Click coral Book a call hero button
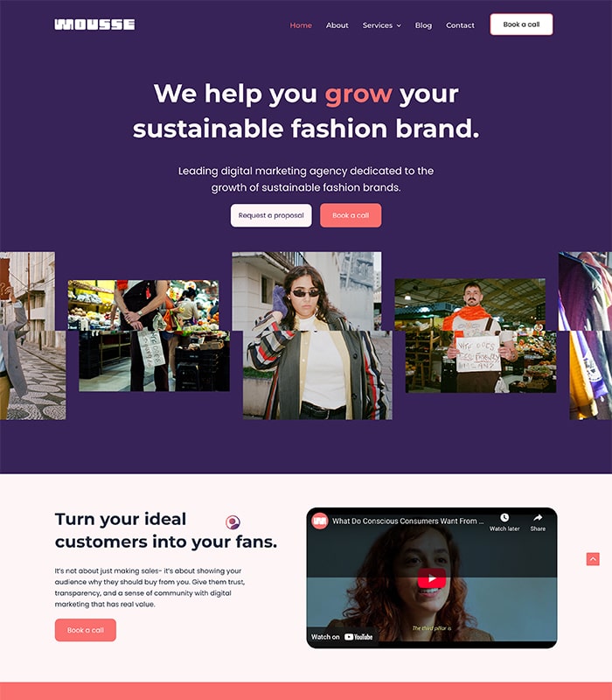Screen dimensions: 612x700 pos(351,215)
